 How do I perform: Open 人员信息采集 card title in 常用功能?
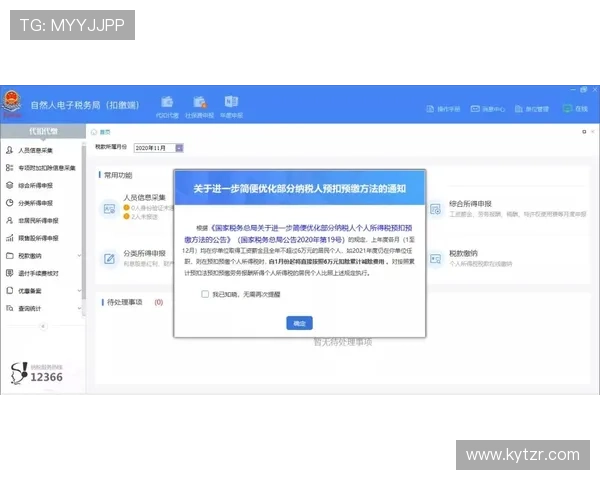coord(144,198)
